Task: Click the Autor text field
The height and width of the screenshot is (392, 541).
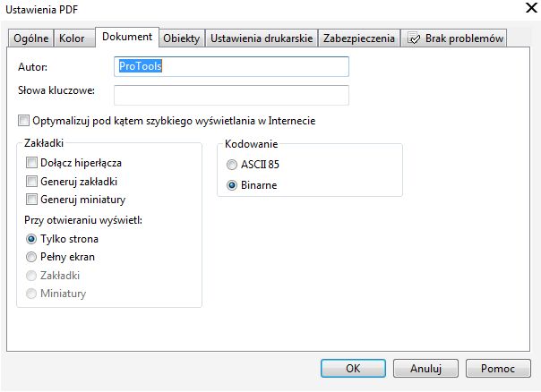Action: pyautogui.click(x=231, y=66)
